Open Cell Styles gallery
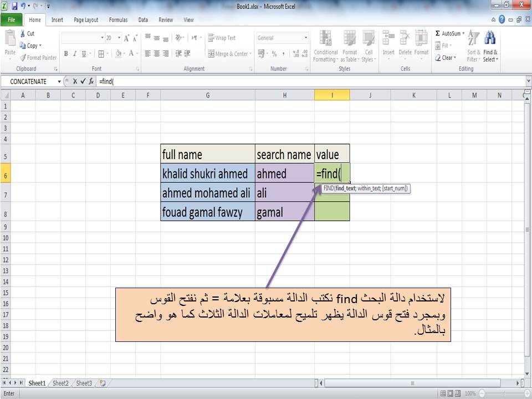532x399 pixels. [369, 46]
